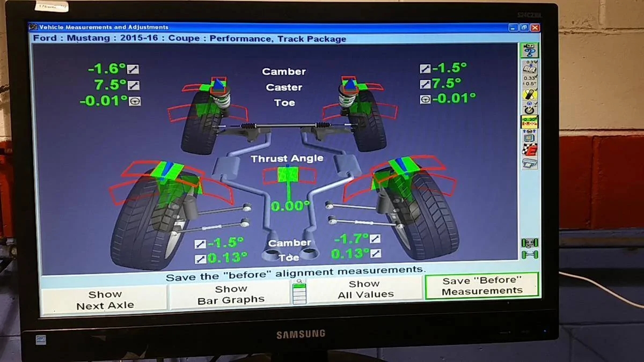Restore the window size via title bar
Image resolution: width=644 pixels, height=362 pixels.
(524, 27)
